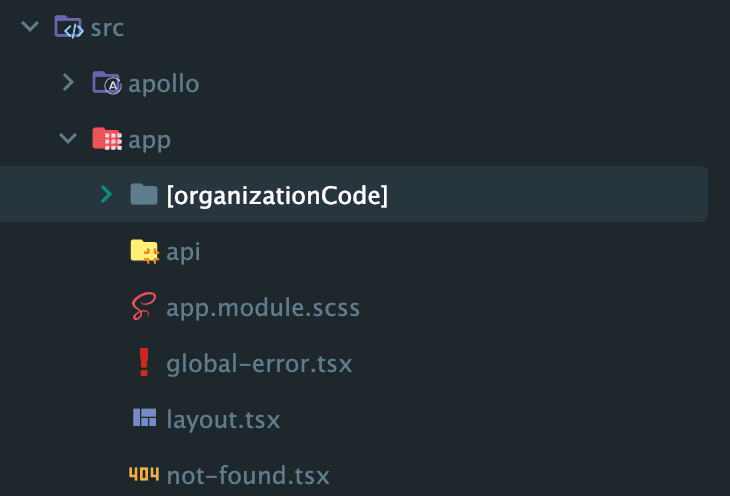Expand the apollo folder chevron
730x496 pixels.
[68, 82]
